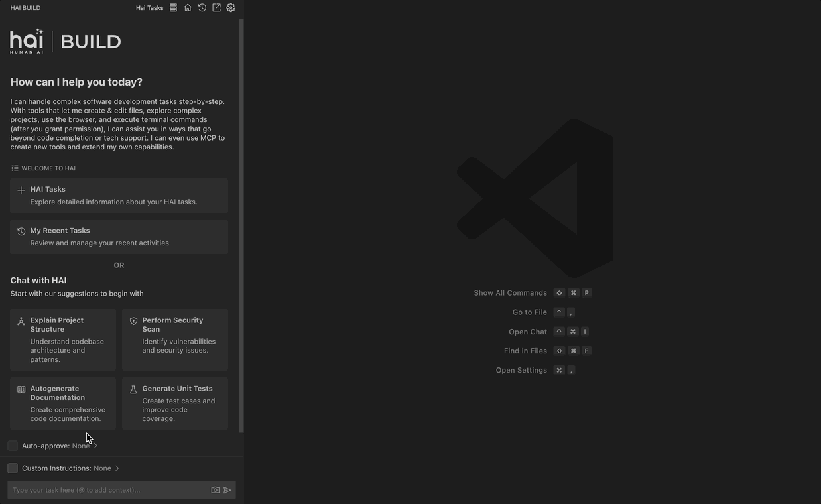
Task: Click the history icon on My Recent Tasks card
Action: point(21,231)
